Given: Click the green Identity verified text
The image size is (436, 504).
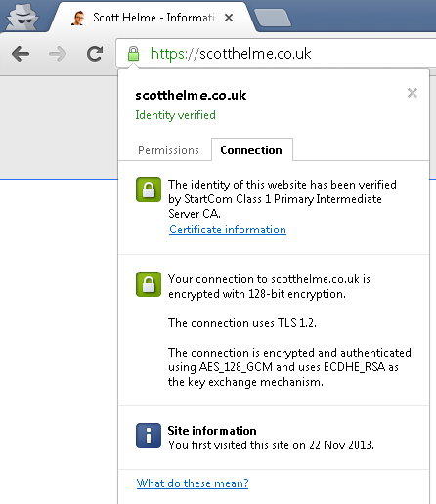Looking at the screenshot, I should [x=175, y=115].
